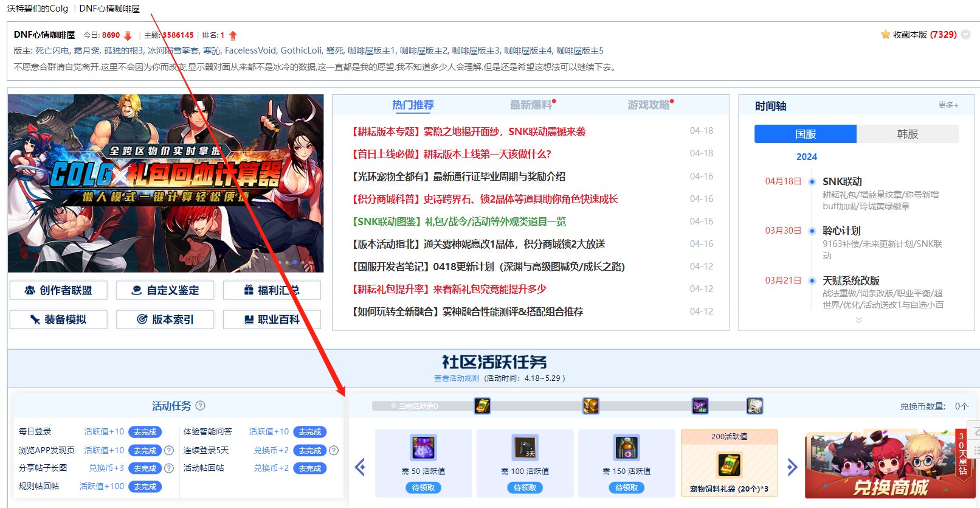Switch to 游戏攻略 tab

click(649, 105)
